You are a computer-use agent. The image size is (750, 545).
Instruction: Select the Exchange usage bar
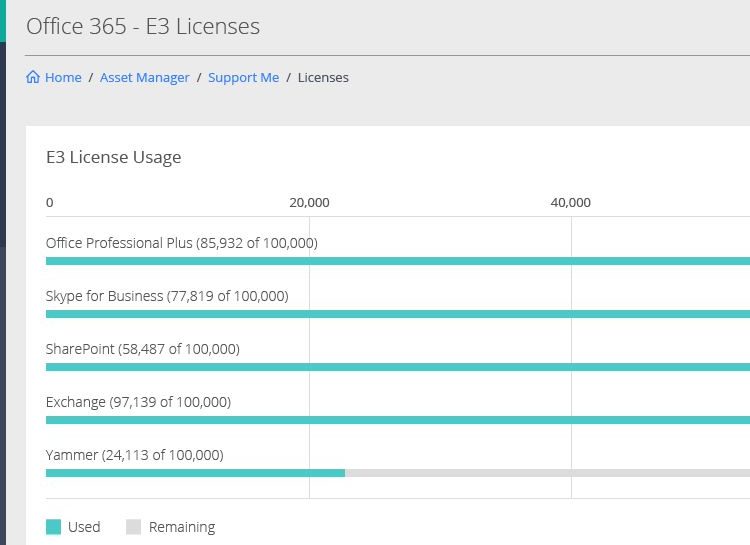398,420
